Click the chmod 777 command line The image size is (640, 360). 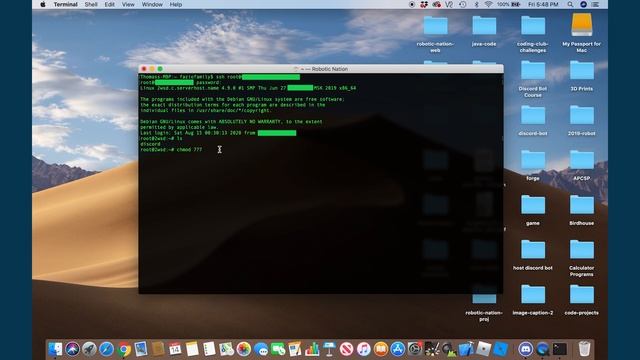click(171, 150)
